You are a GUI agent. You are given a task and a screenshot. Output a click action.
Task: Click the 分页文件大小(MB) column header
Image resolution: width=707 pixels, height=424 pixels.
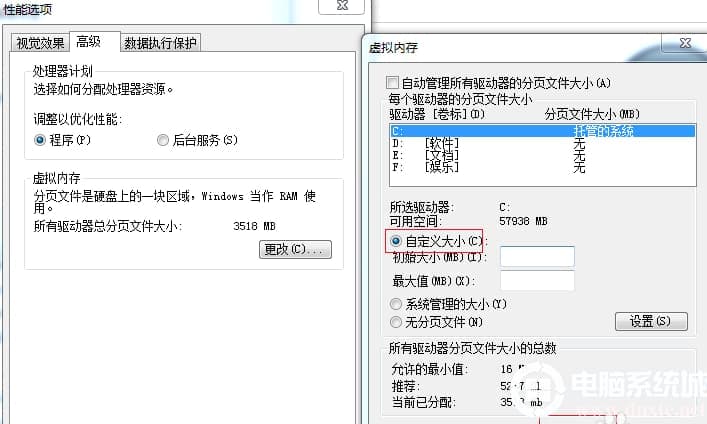tap(592, 114)
